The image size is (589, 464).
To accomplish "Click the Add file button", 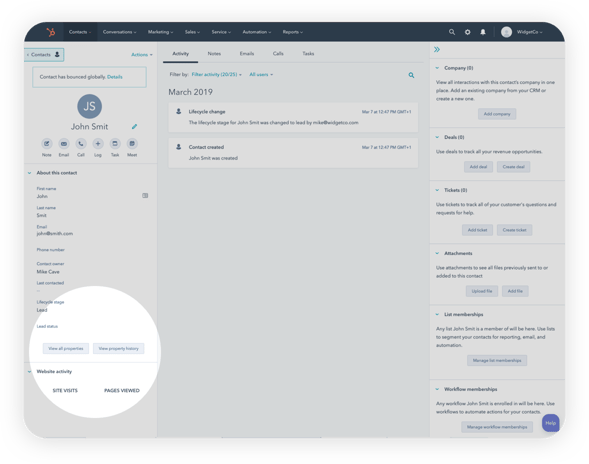I will [x=515, y=291].
